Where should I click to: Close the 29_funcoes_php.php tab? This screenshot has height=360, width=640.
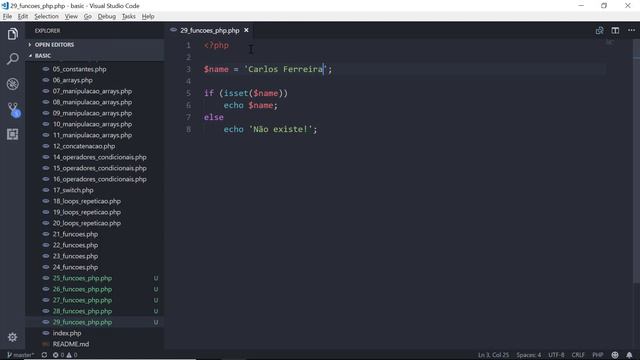click(246, 30)
